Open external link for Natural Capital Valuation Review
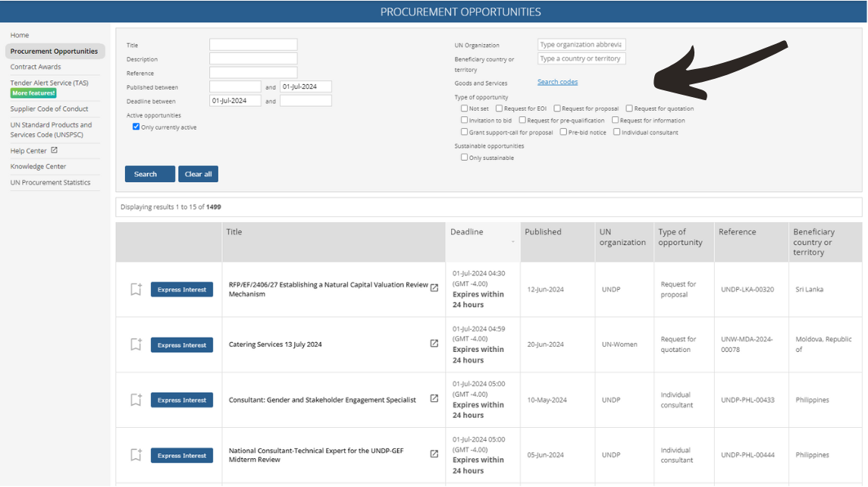The width and height of the screenshot is (868, 487). 434,287
